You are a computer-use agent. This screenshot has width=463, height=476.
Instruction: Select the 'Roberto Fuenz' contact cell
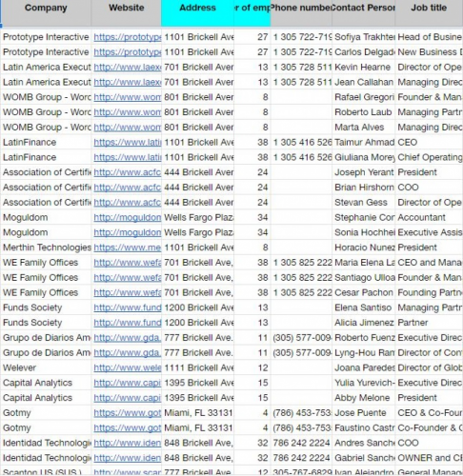coord(364,338)
